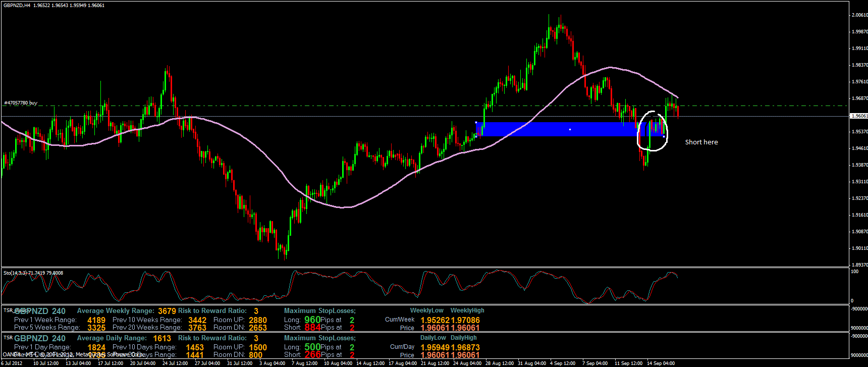868x367 pixels.
Task: Click the stochastic 100 level scale label
Action: 854,272
